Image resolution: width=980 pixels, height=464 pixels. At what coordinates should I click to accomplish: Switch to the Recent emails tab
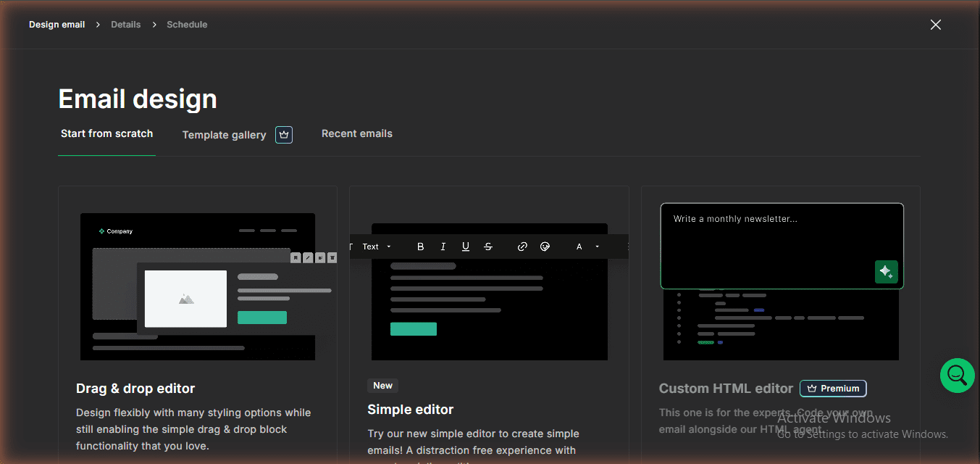pyautogui.click(x=357, y=134)
